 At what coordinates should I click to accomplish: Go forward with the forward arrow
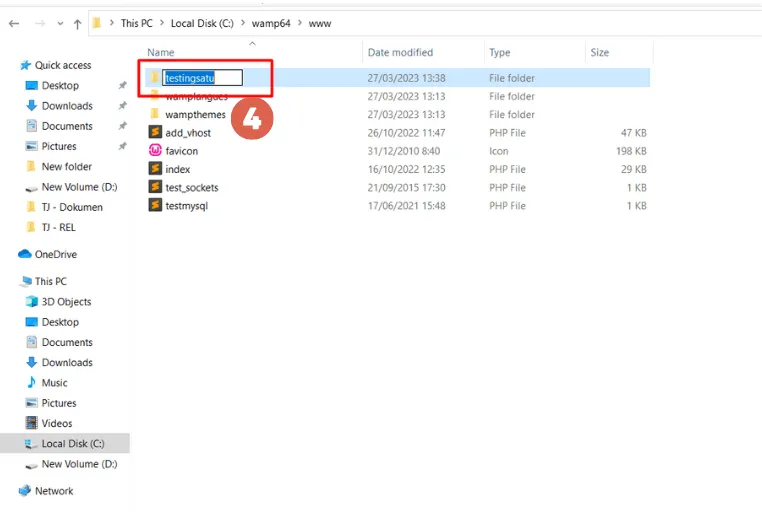click(x=40, y=23)
